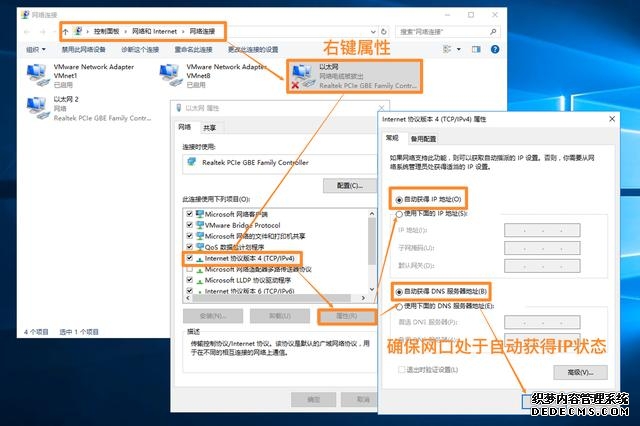640x426 pixels.
Task: Click the forward arrow in Network Connections window
Action: (x=42, y=31)
